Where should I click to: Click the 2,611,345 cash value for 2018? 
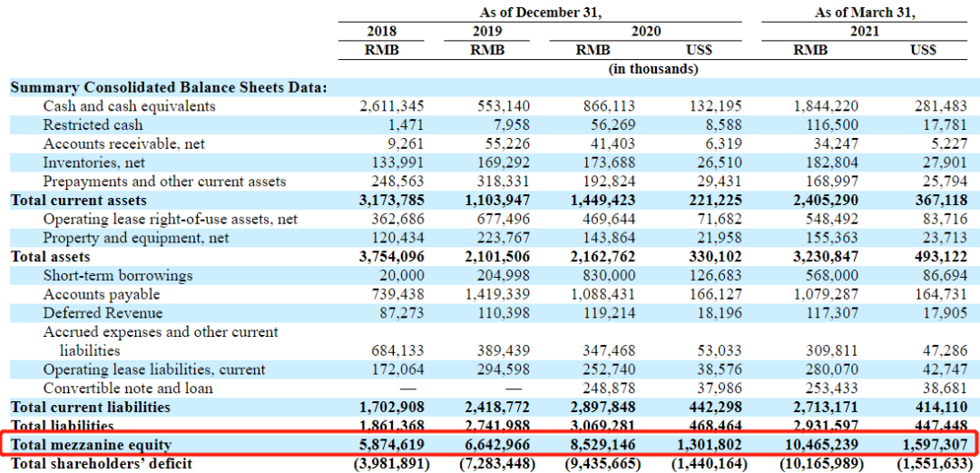click(x=392, y=106)
